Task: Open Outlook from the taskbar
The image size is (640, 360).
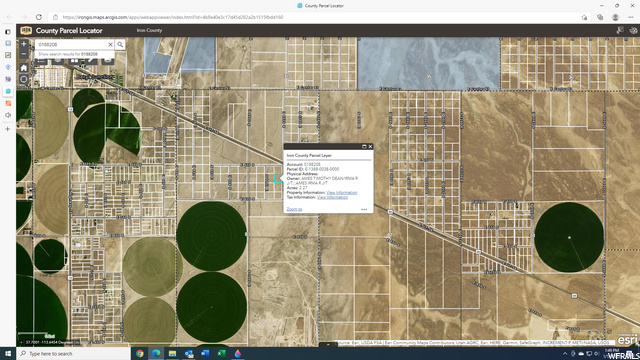Action: click(x=189, y=353)
